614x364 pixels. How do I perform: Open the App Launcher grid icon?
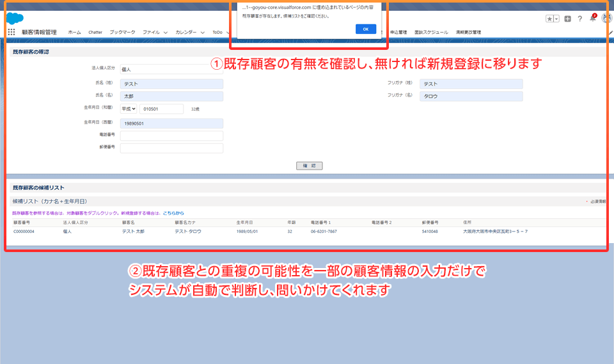(x=12, y=31)
